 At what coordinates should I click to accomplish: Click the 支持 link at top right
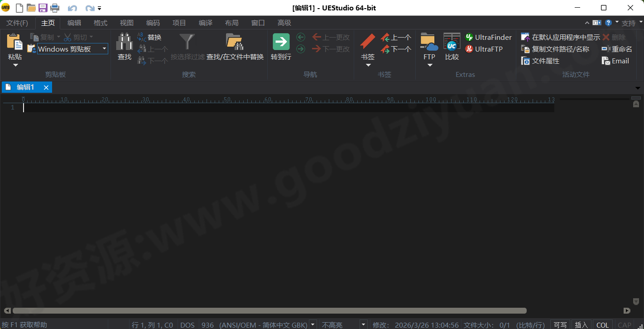630,23
